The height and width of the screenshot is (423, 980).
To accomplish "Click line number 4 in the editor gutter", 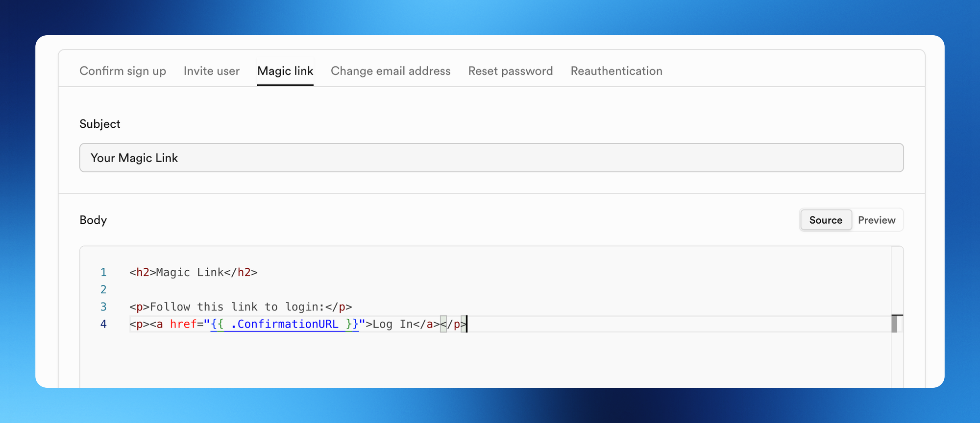I will click(103, 324).
